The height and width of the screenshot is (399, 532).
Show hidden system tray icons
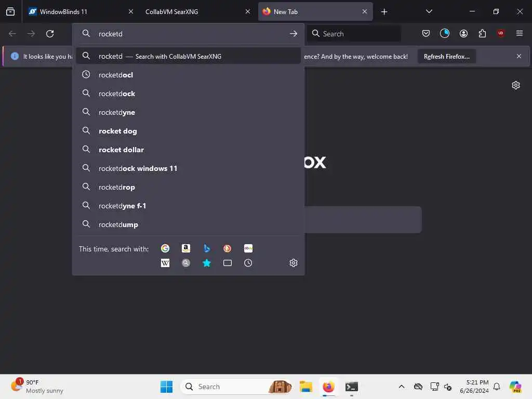pos(402,387)
